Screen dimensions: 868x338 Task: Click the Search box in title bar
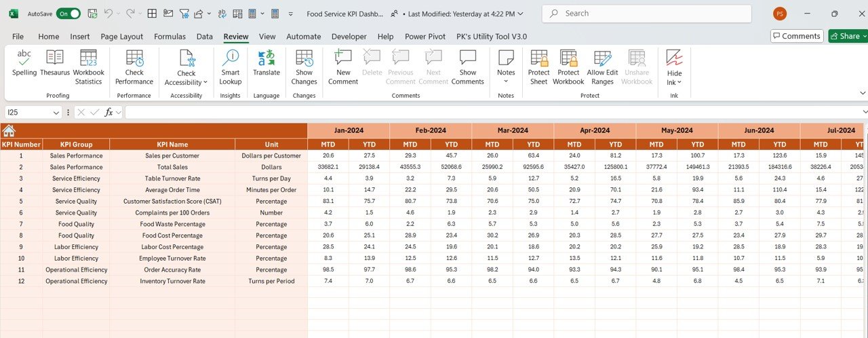tap(647, 14)
